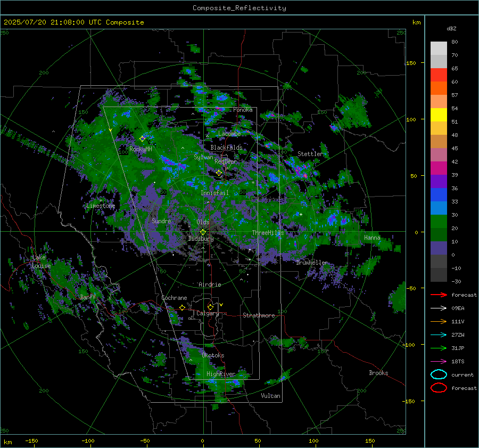Click the Blackfalds city label
479x448 pixels.
(x=226, y=148)
